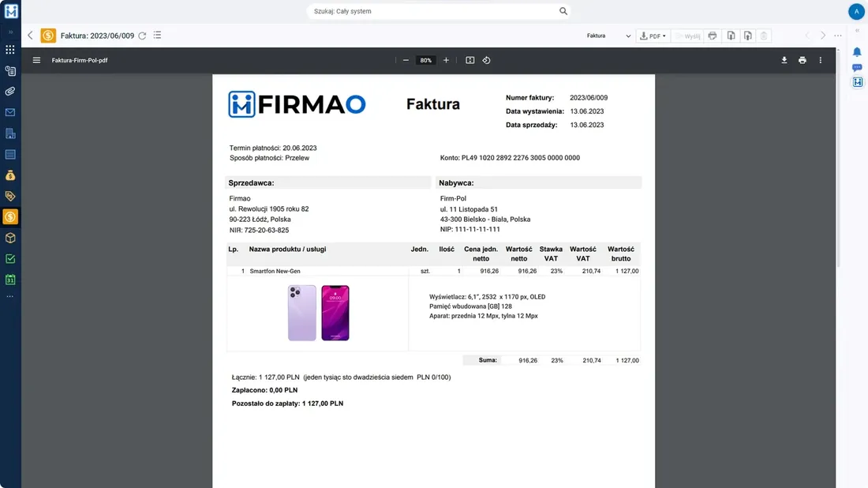Click the global search field at the top
Viewport: 868px width, 488px height.
[438, 11]
